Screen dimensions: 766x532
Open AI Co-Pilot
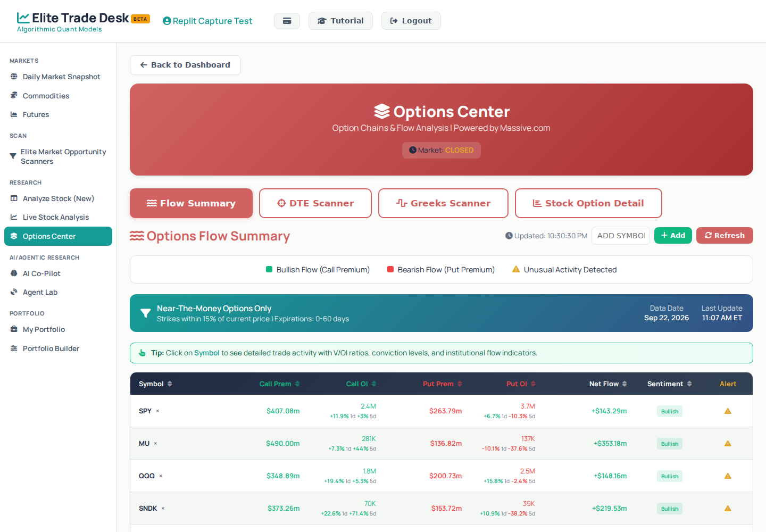click(x=59, y=273)
